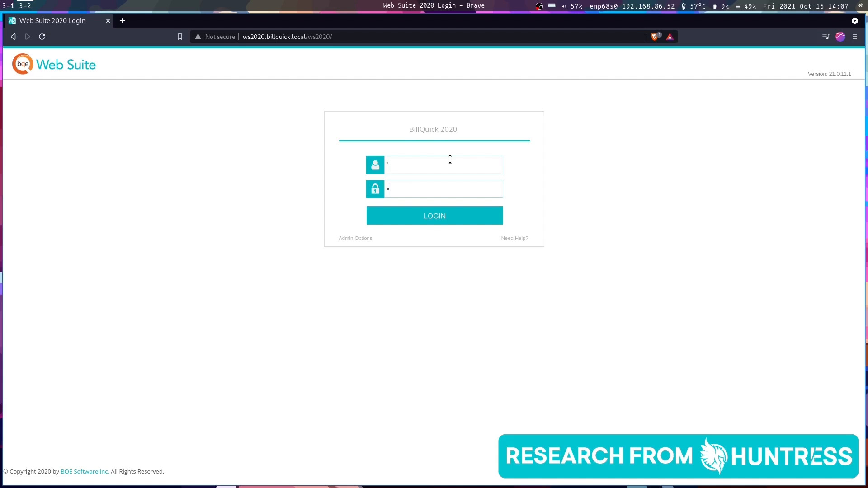Open the BQE Software Inc. footer link
868x488 pixels.
pos(85,471)
